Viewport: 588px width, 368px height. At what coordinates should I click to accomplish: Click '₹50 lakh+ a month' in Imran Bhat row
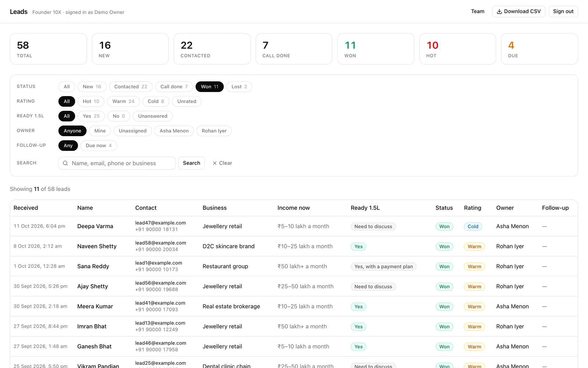coord(302,326)
